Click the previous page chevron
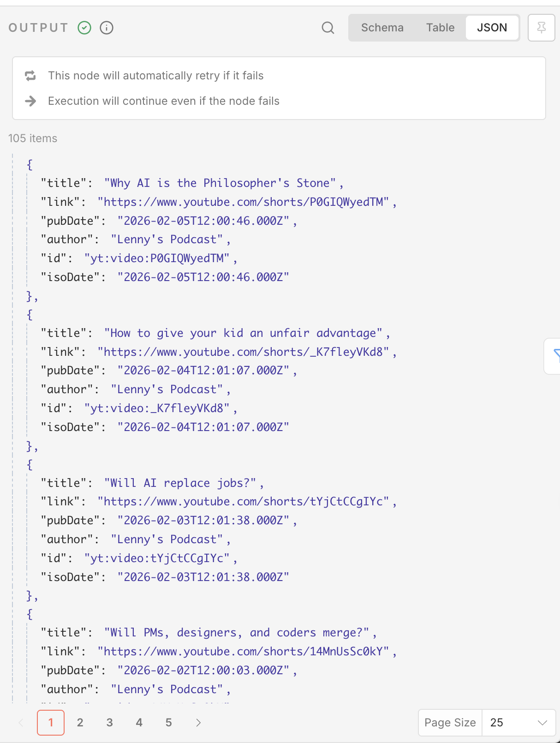This screenshot has width=560, height=743. tap(21, 723)
